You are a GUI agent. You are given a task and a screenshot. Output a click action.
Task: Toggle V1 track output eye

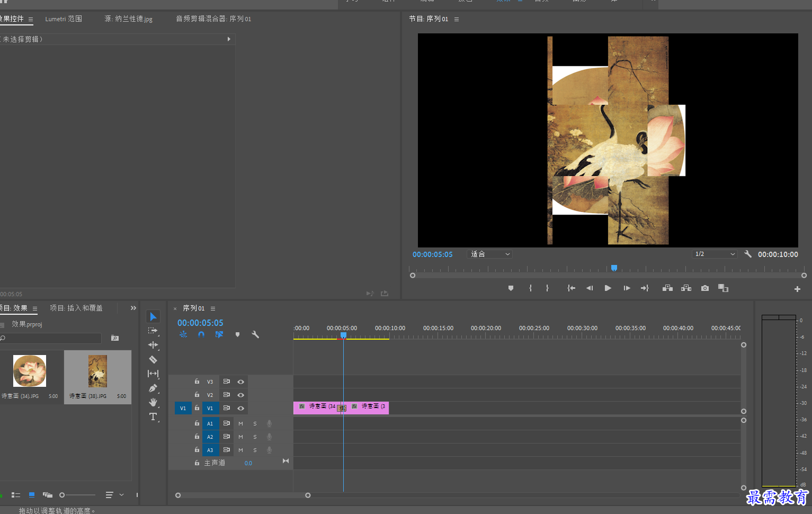(240, 408)
